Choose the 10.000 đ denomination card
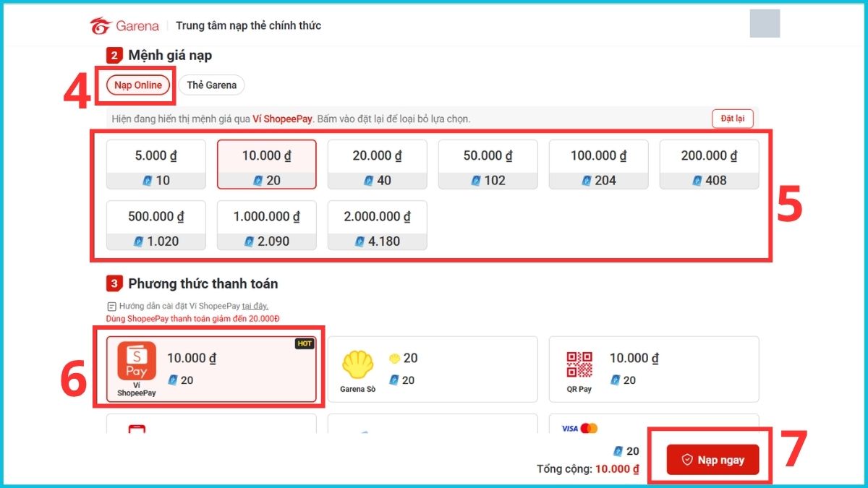Screen dimensions: 868x488 [x=267, y=164]
